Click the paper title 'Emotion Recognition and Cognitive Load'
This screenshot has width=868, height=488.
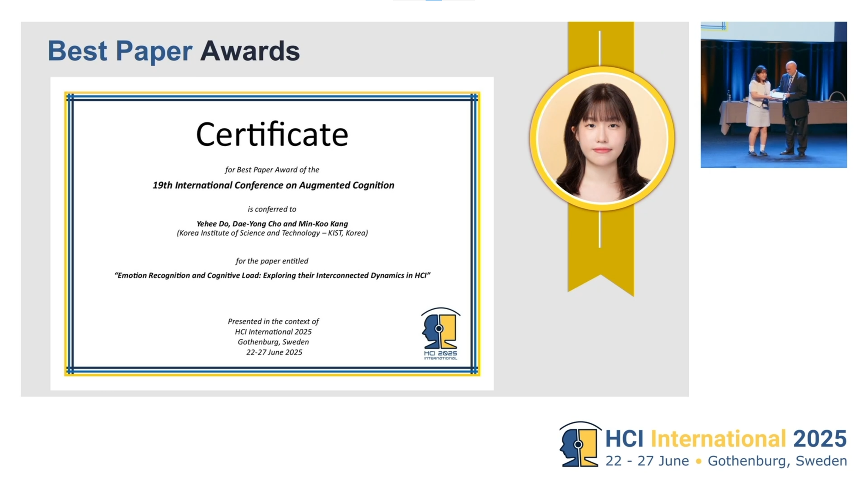273,275
